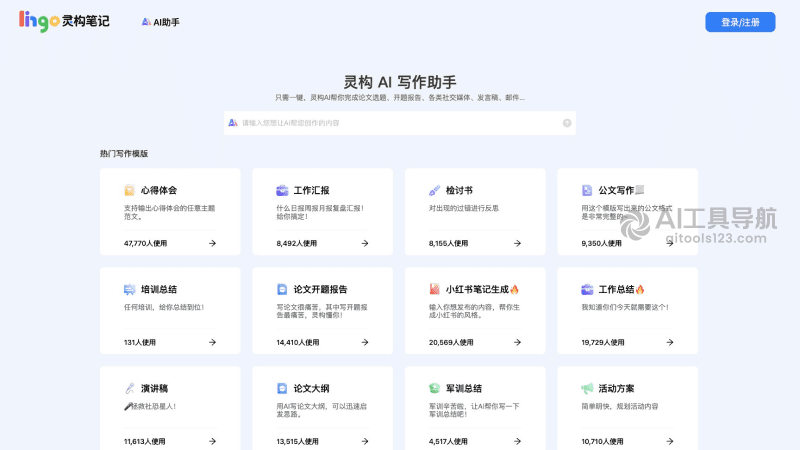Select the 工作总结 template title
This screenshot has height=450, width=800.
(x=621, y=289)
